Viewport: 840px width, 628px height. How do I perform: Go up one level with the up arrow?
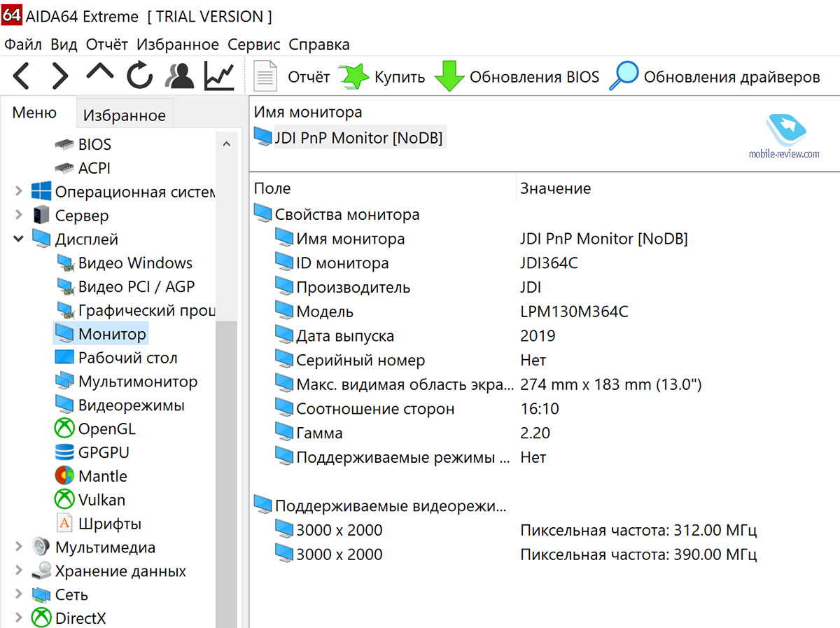(99, 73)
